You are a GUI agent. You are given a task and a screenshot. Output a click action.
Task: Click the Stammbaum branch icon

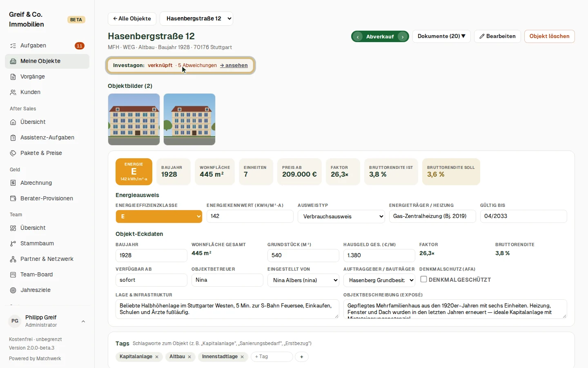(13, 244)
